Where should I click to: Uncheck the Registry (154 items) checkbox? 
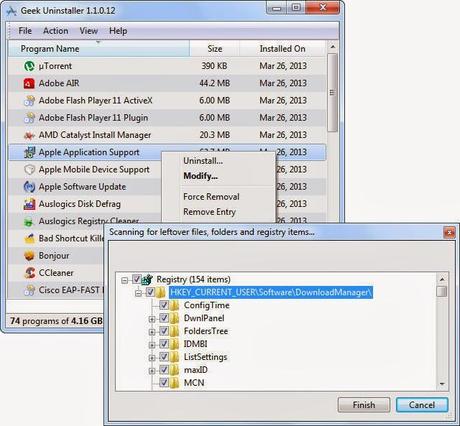[136, 279]
